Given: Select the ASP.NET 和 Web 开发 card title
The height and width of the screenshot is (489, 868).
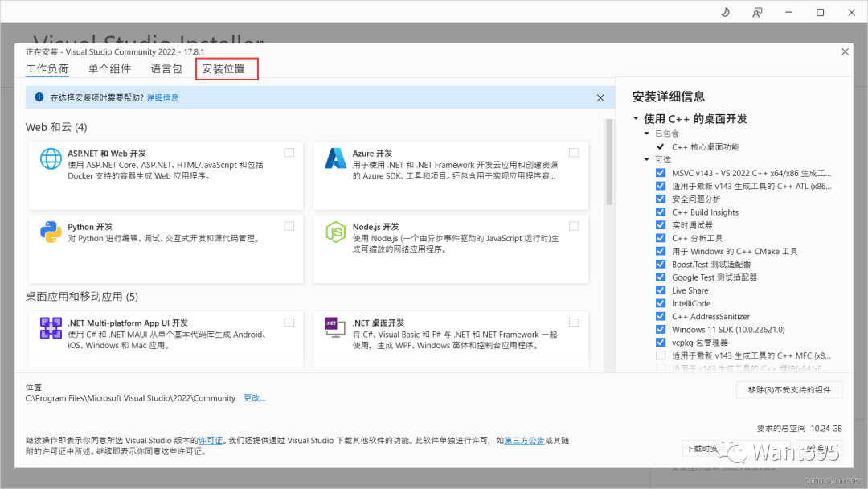Looking at the screenshot, I should pos(107,154).
